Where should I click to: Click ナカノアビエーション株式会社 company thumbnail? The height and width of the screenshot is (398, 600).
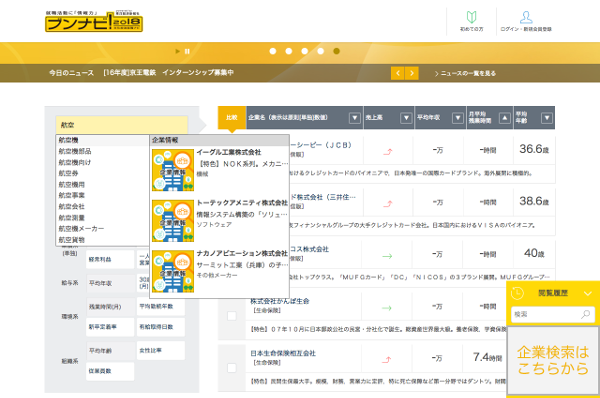click(173, 271)
